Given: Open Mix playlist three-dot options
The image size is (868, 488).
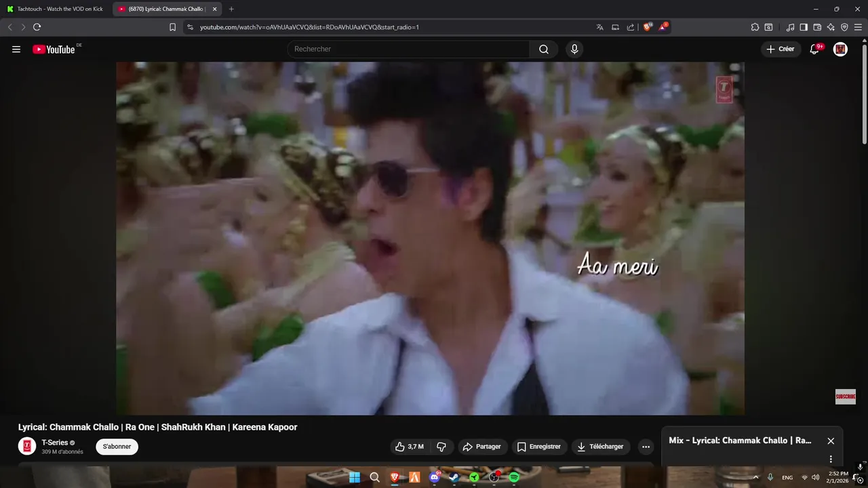Looking at the screenshot, I should [831, 459].
